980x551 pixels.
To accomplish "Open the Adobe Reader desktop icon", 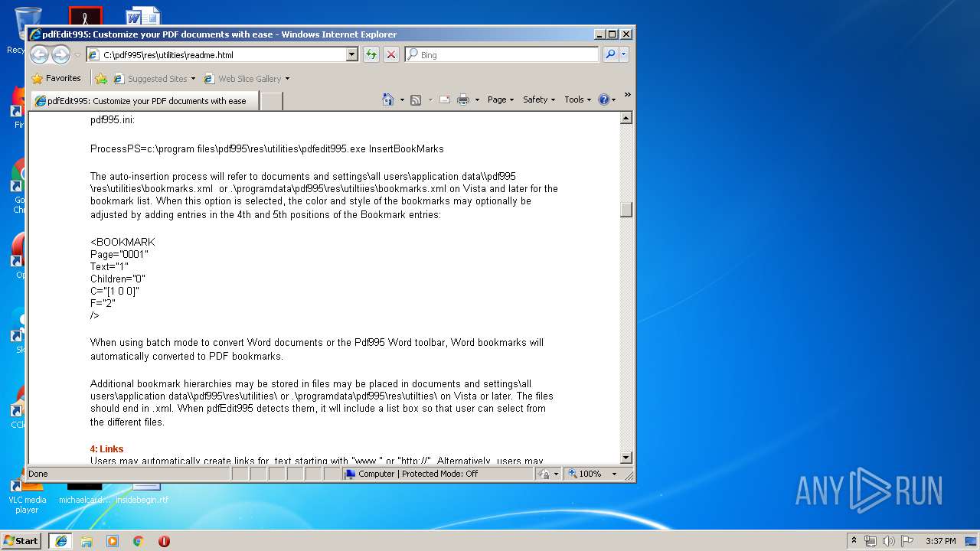I will click(x=85, y=15).
